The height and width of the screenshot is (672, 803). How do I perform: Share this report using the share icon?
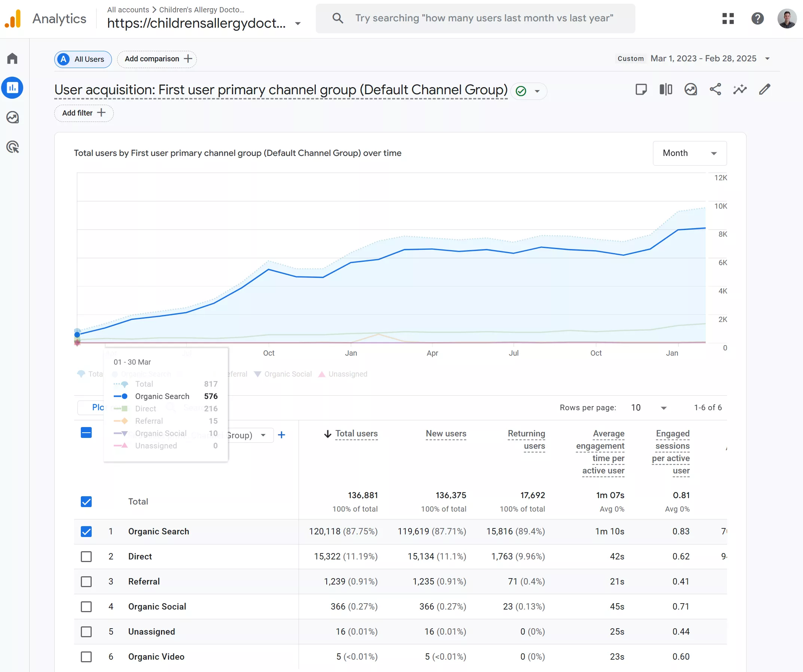click(x=715, y=89)
